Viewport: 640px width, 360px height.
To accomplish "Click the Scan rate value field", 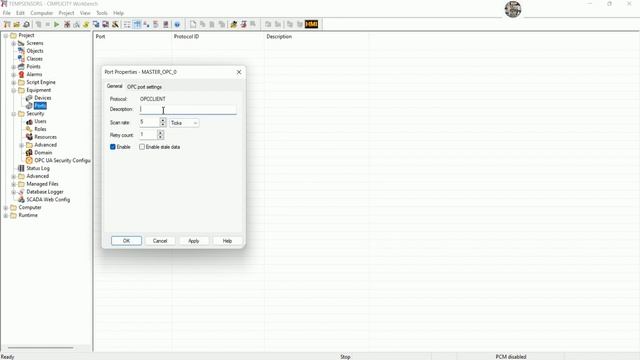I will pyautogui.click(x=149, y=122).
